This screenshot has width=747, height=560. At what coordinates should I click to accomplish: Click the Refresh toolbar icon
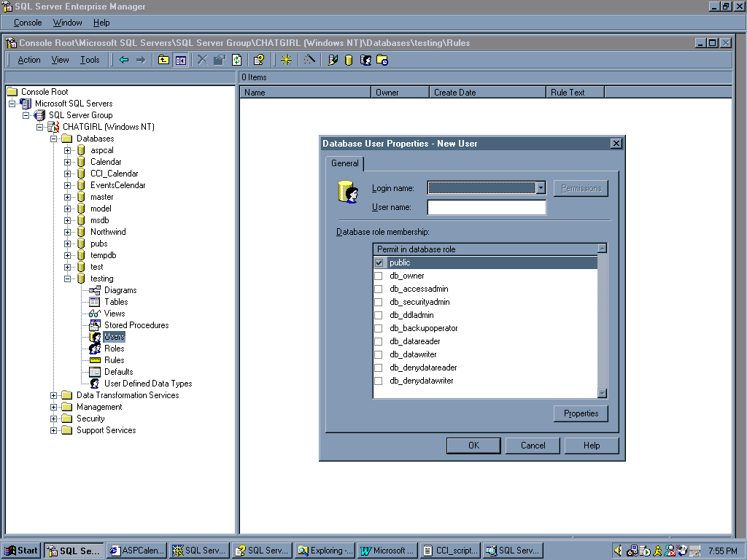237,60
